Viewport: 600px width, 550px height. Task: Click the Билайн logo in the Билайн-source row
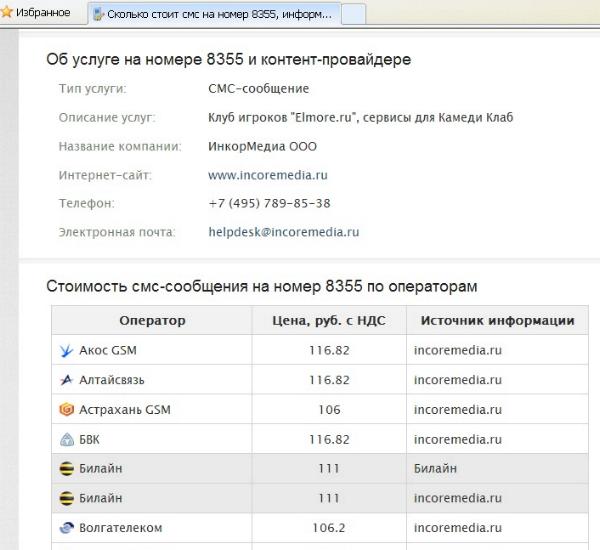pyautogui.click(x=67, y=468)
